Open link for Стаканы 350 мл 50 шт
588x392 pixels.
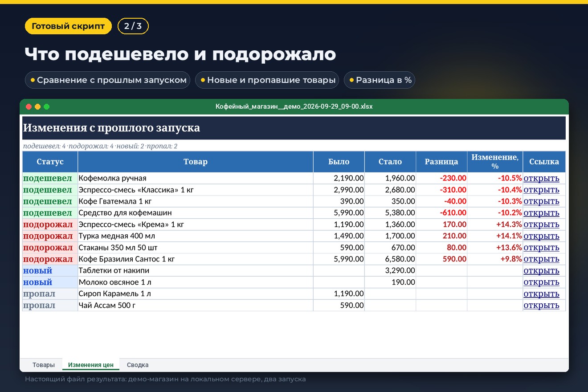pyautogui.click(x=541, y=248)
